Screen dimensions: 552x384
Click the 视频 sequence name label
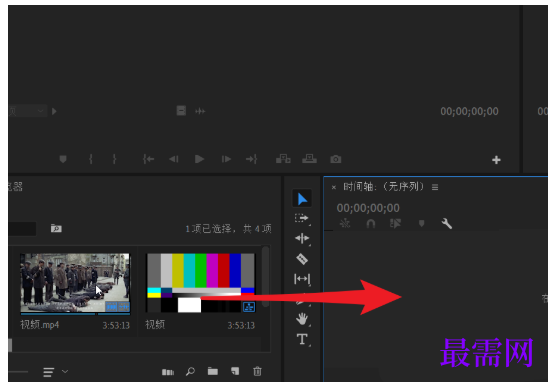(x=155, y=325)
